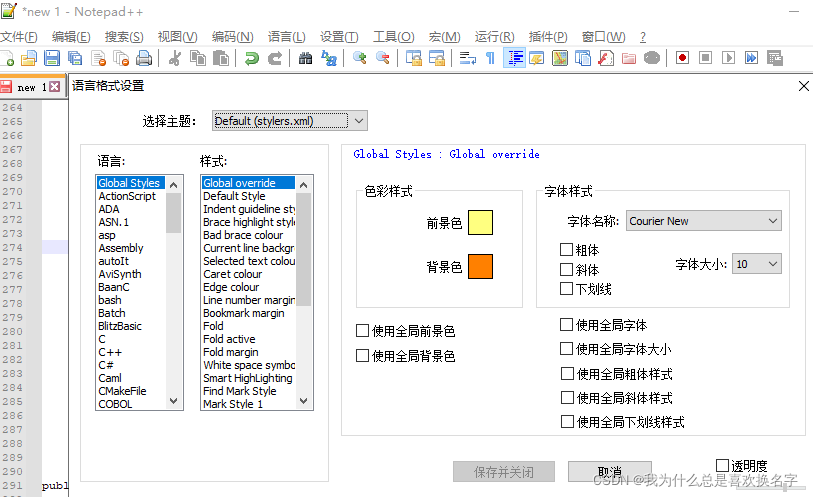Click language list scroll-down arrow
This screenshot has width=813, height=497.
pos(174,401)
